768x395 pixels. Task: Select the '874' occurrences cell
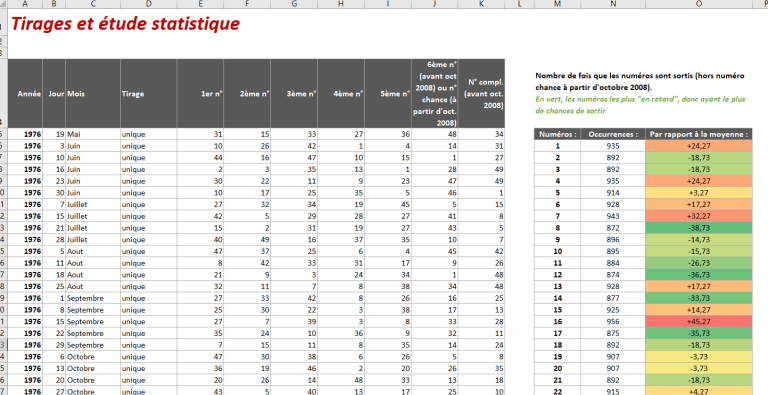point(613,275)
